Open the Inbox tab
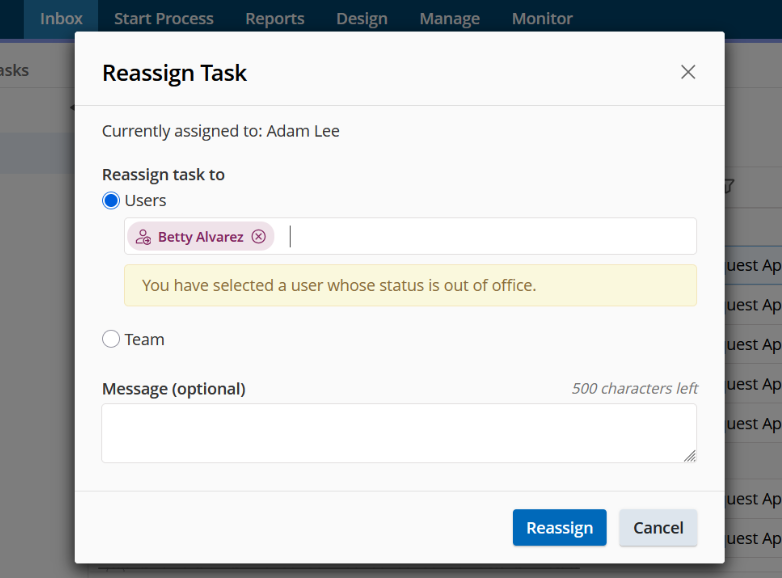Image resolution: width=782 pixels, height=578 pixels. pyautogui.click(x=61, y=19)
